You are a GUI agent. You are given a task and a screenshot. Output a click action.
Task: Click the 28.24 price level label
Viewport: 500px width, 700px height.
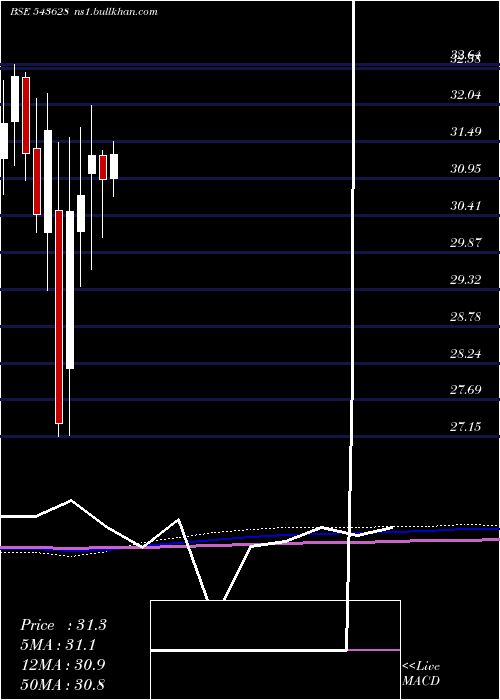pos(466,354)
